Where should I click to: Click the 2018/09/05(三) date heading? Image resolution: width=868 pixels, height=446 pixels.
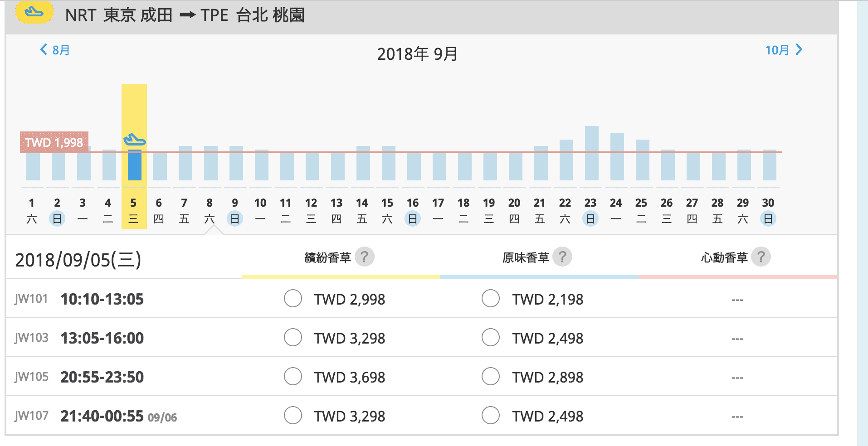tap(78, 260)
